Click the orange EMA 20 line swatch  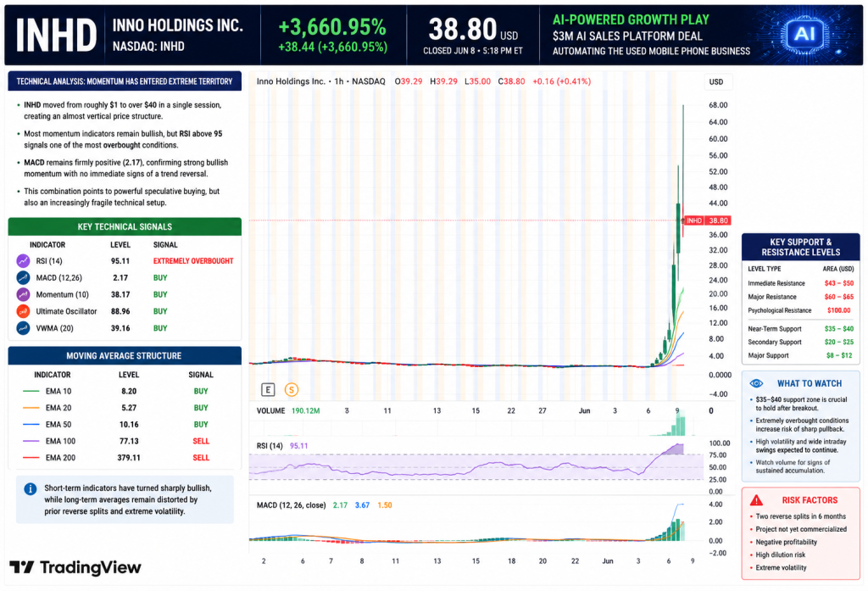coord(31,408)
